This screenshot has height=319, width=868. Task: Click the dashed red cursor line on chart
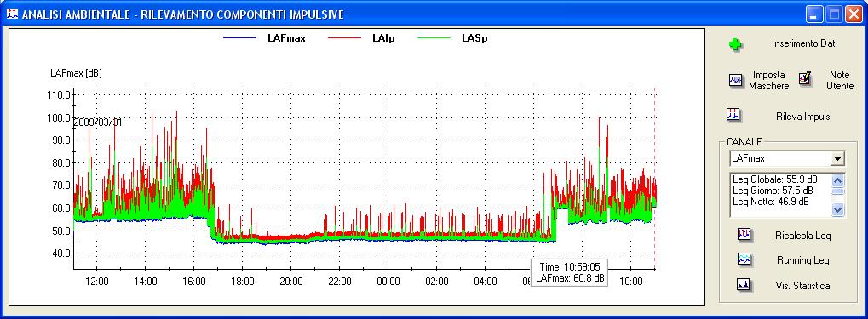(x=655, y=177)
